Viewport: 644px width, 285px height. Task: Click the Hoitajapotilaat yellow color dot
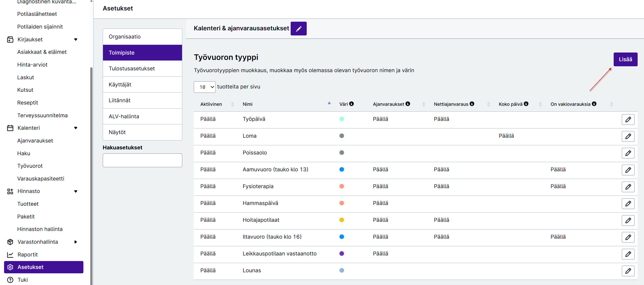[342, 220]
